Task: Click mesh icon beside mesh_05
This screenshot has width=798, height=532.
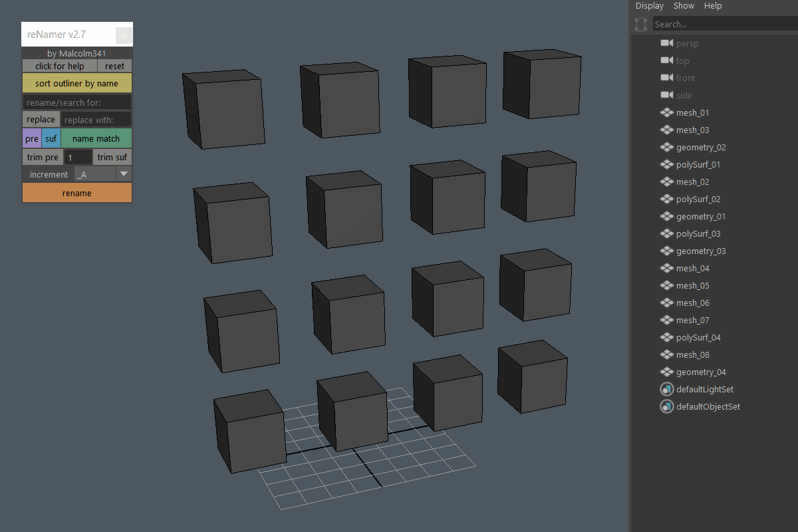Action: 667,285
